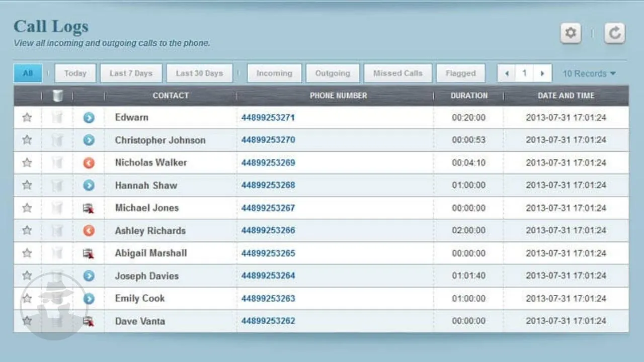
Task: Select contact name Emily Cook
Action: [x=140, y=298]
